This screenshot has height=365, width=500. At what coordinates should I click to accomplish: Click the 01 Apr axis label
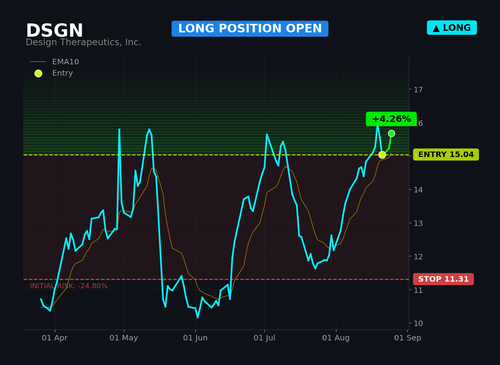tap(54, 338)
